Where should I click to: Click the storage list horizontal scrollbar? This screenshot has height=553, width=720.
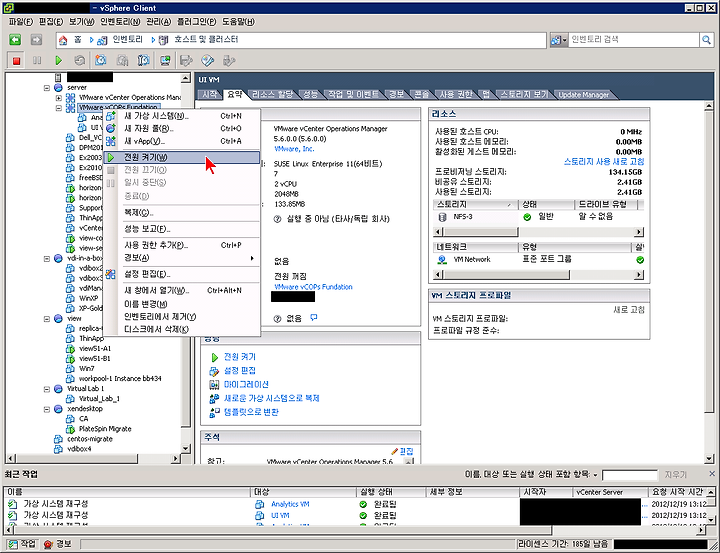[538, 232]
